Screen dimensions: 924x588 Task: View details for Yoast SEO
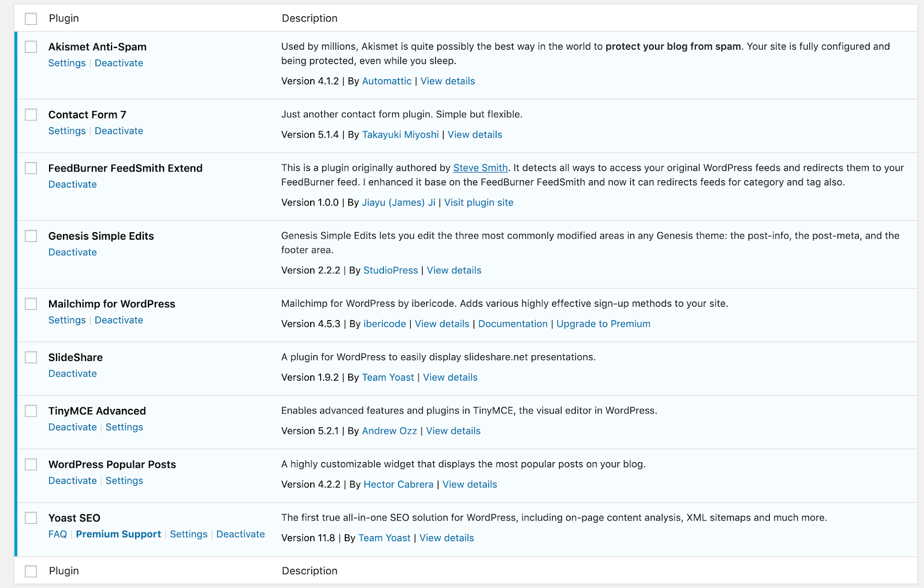point(446,538)
